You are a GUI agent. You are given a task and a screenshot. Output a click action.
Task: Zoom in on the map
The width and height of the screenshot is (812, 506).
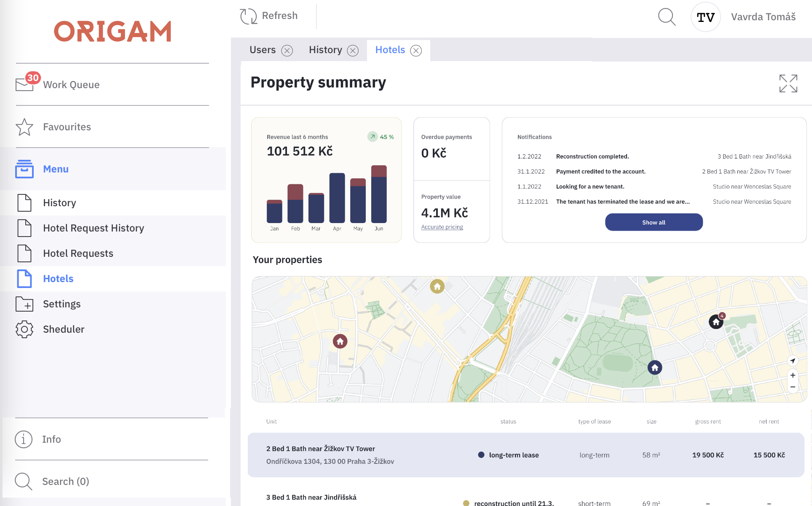793,375
